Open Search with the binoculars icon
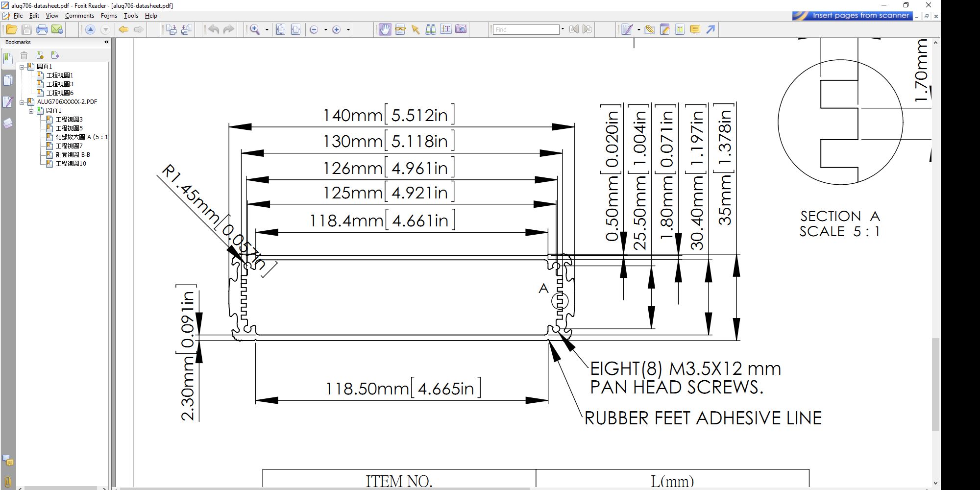Screen dimensions: 980x490 click(431, 29)
